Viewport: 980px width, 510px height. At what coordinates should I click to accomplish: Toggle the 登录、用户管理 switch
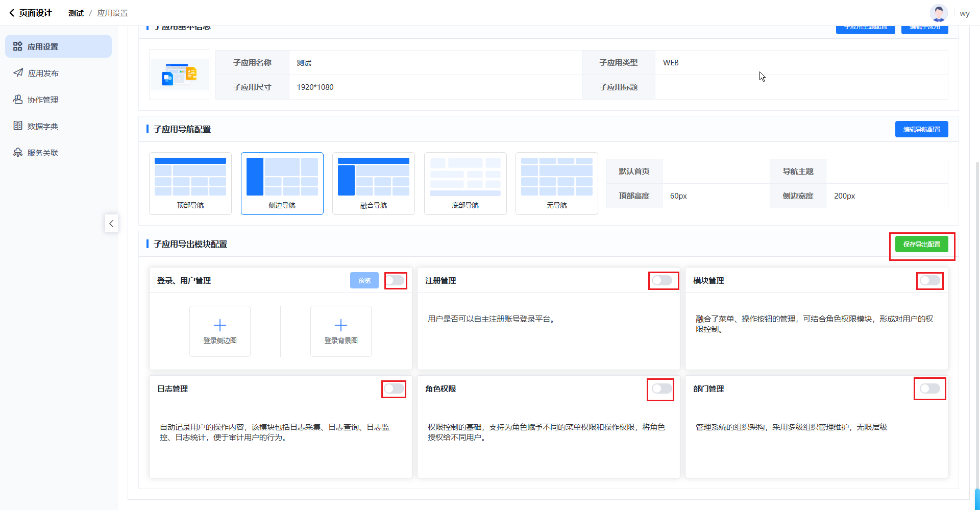[x=395, y=280]
